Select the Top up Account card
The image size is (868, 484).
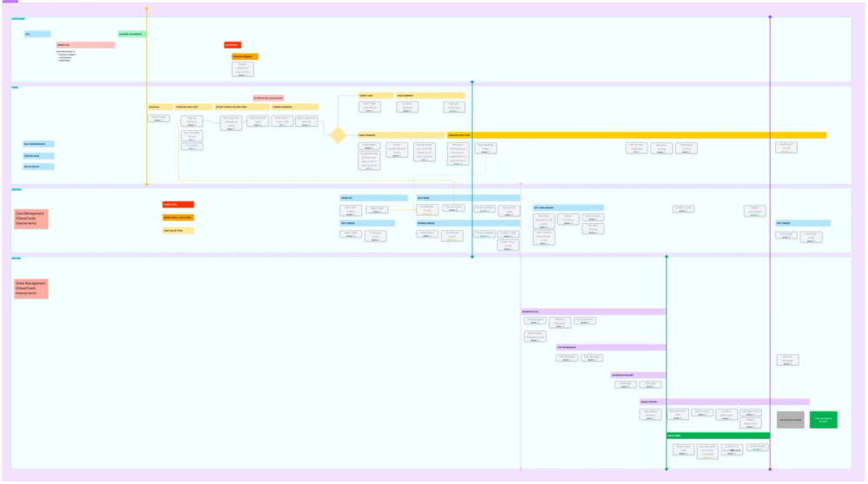pos(192,121)
